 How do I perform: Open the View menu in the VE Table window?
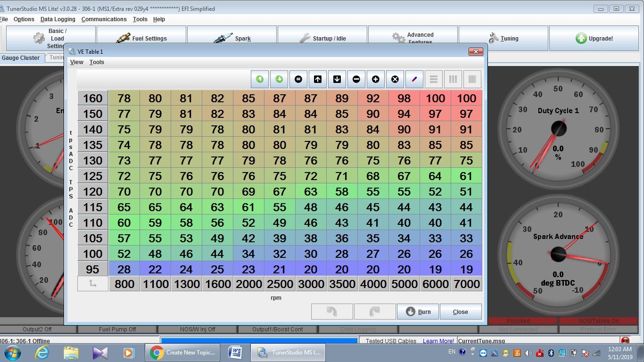click(76, 62)
